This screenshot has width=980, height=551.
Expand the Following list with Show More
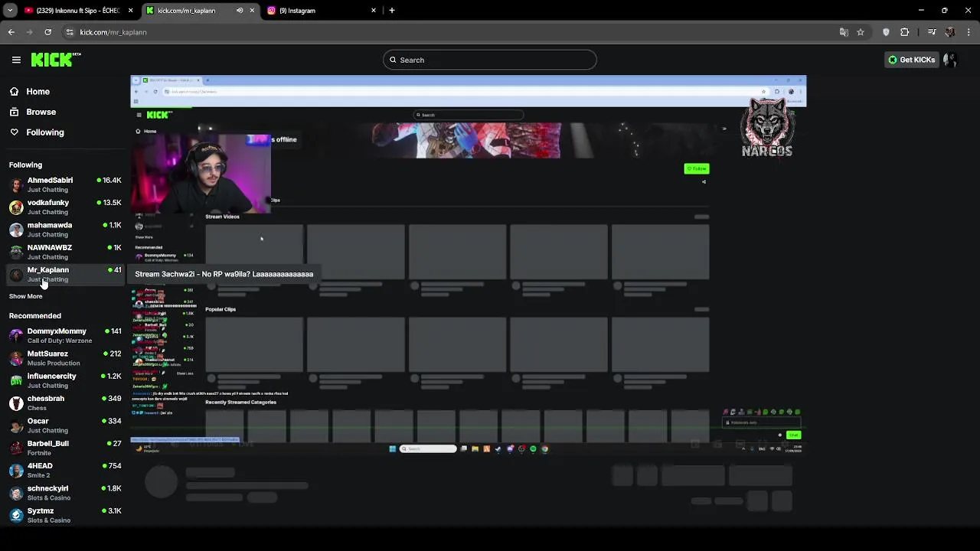point(25,296)
